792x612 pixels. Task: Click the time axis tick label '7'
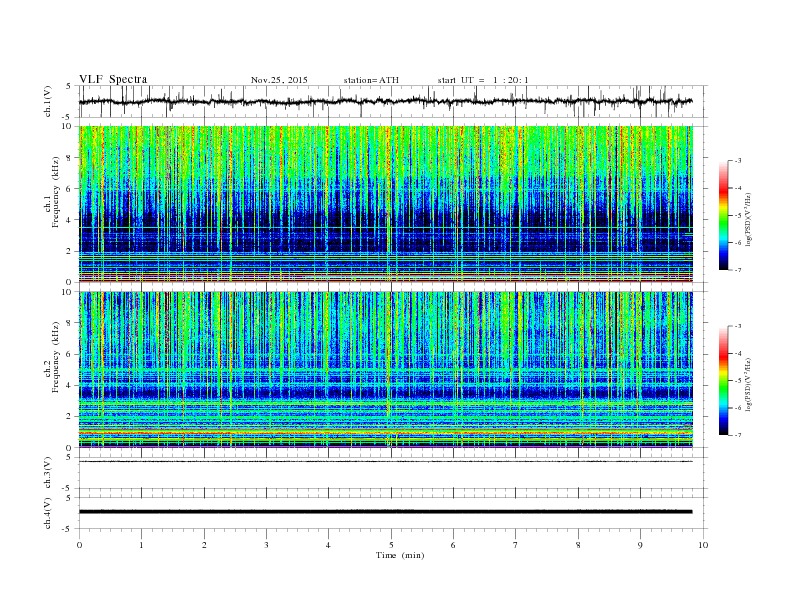tap(516, 545)
